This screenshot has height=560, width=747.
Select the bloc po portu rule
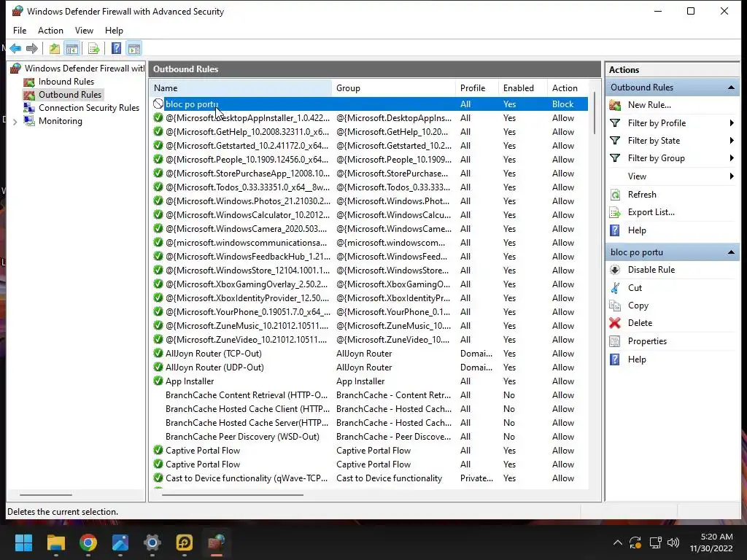point(369,104)
